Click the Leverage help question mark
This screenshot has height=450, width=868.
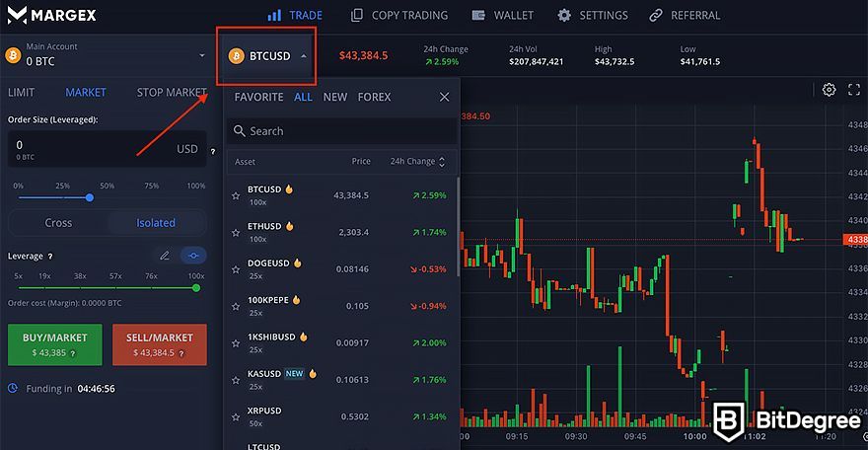pyautogui.click(x=50, y=257)
